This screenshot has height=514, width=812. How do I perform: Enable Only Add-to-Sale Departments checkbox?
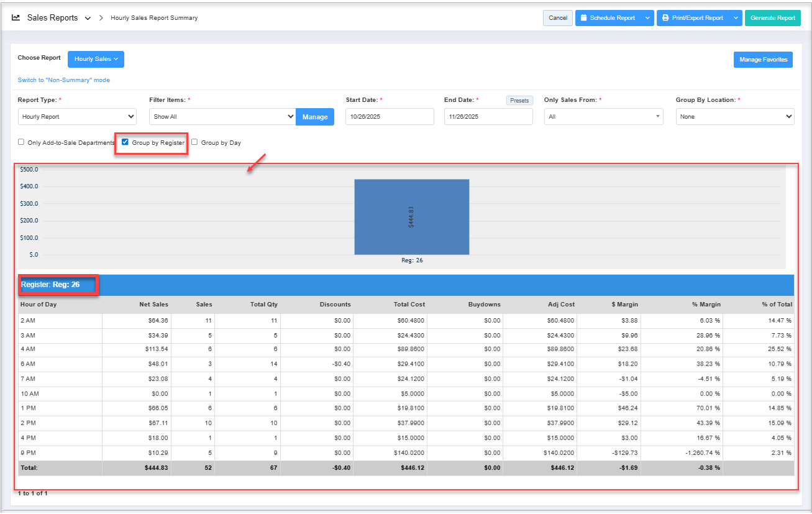[x=22, y=142]
